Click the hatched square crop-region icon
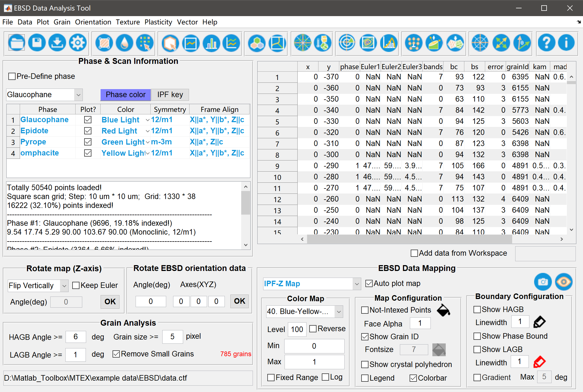This screenshot has height=392, width=583. (x=104, y=43)
